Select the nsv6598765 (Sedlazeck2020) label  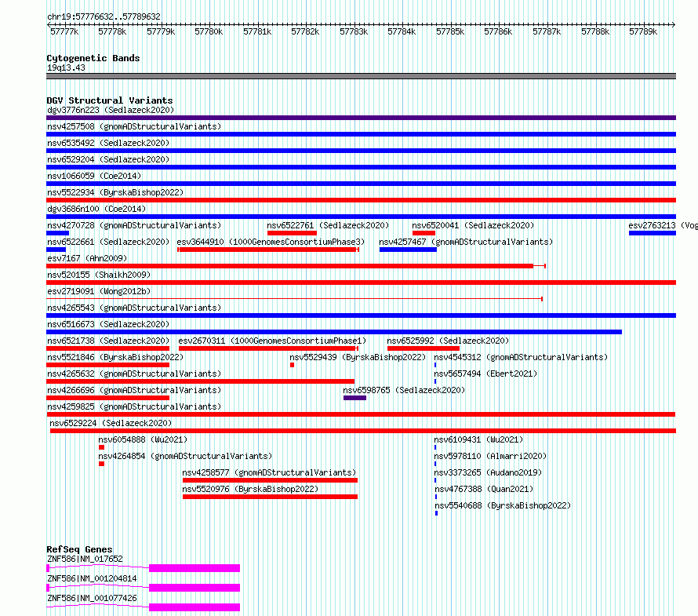tap(404, 390)
